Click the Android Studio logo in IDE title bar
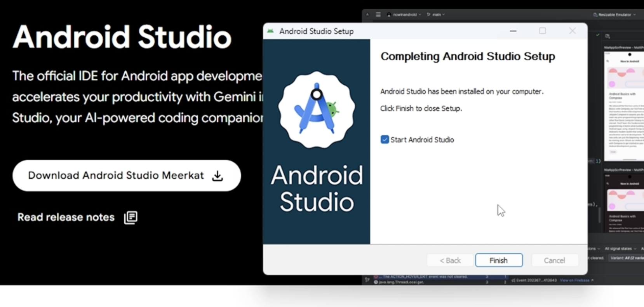Image resolution: width=644 pixels, height=307 pixels. tap(367, 14)
